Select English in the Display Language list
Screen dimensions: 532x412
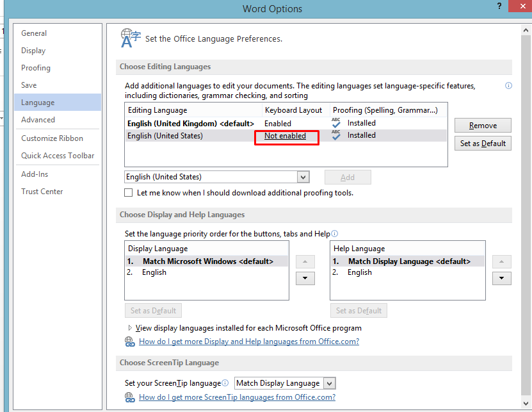click(x=207, y=272)
